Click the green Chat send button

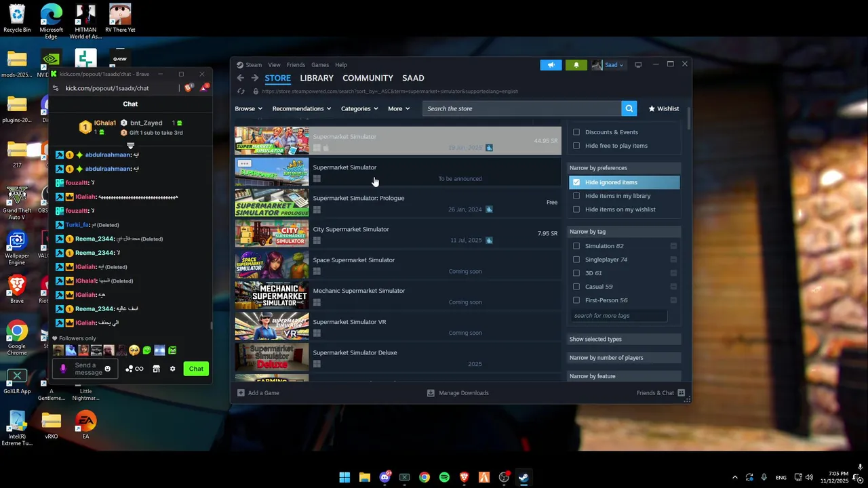click(x=196, y=369)
